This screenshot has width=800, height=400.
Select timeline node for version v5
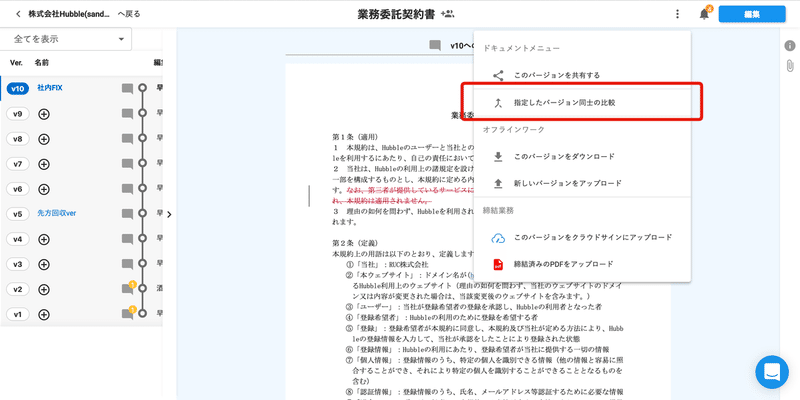[x=142, y=214]
